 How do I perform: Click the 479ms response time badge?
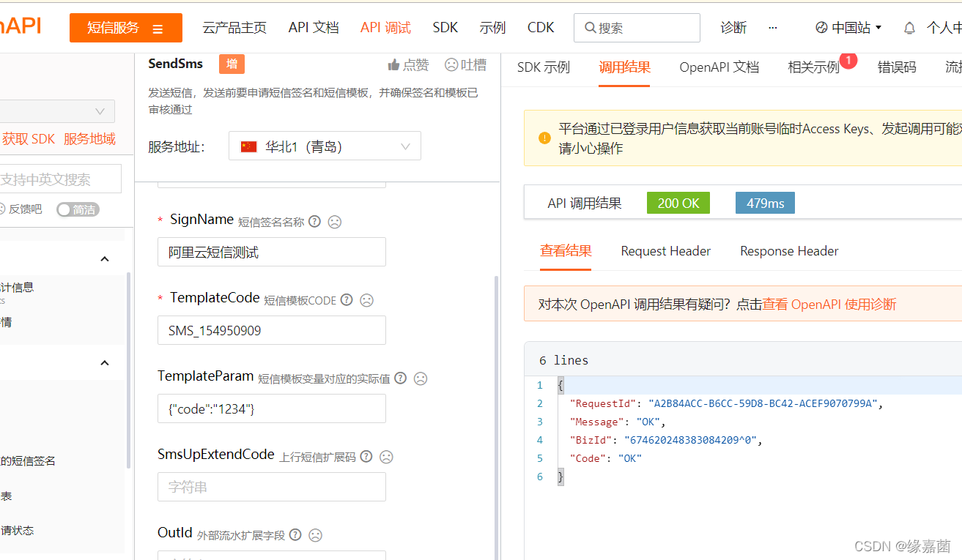765,203
